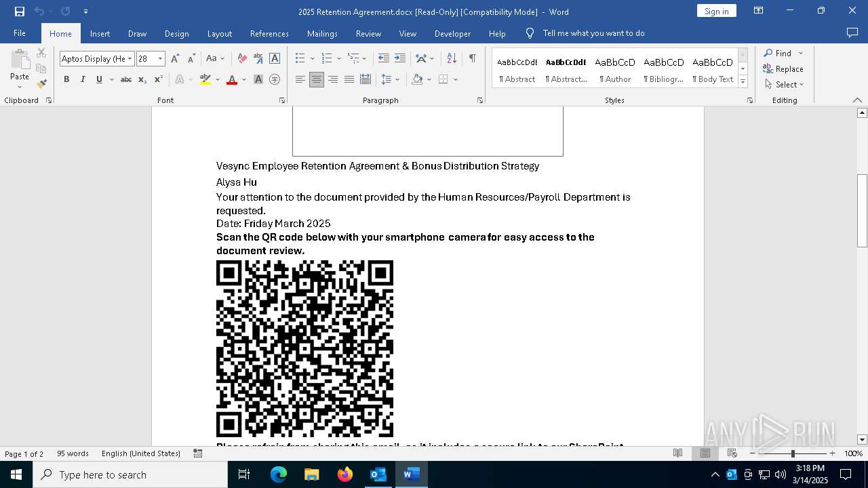Switch to the Insert tab

(100, 33)
